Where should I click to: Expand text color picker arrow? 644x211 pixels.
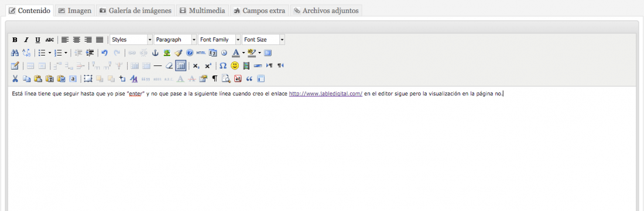coord(244,53)
